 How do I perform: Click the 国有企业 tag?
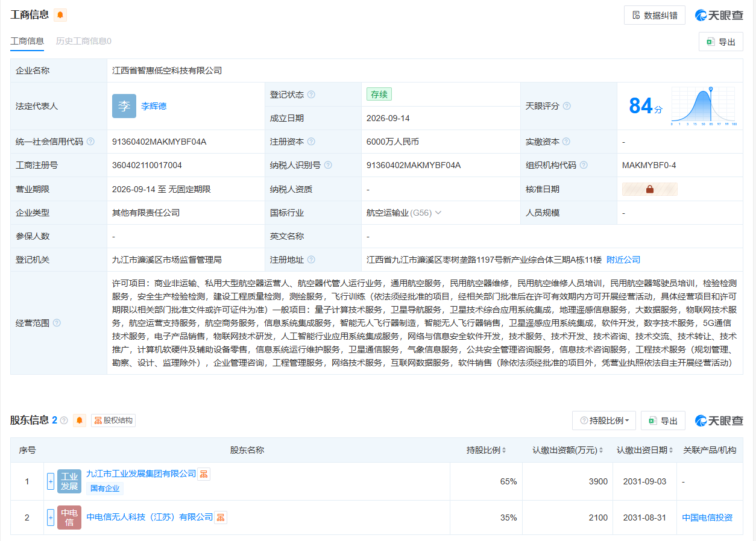point(105,489)
